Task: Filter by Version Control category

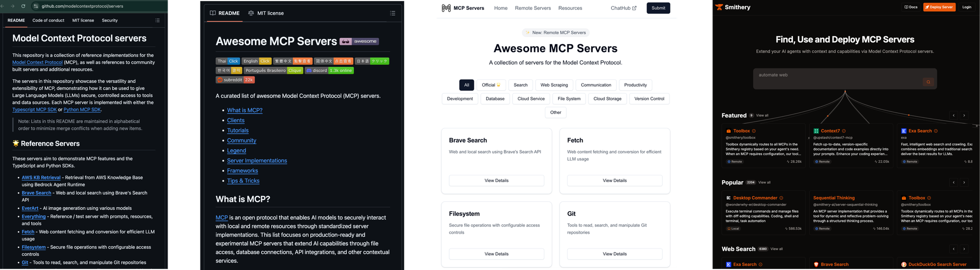Action: (x=649, y=99)
